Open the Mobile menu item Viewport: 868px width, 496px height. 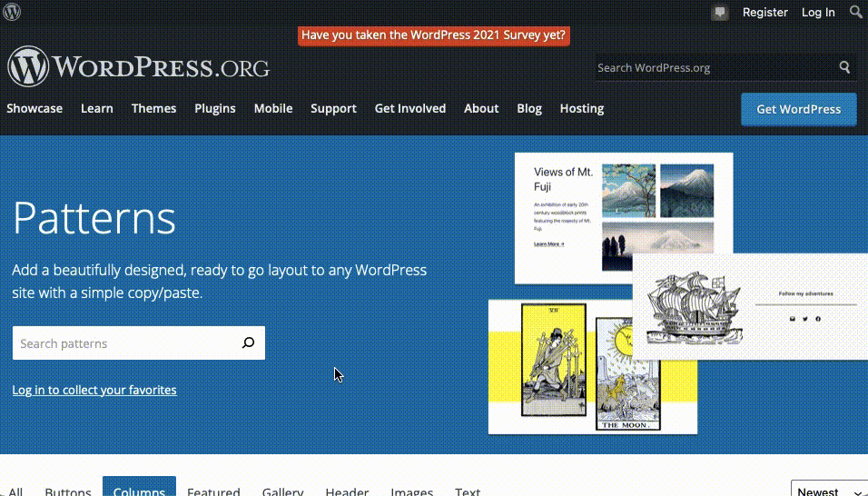pos(273,108)
